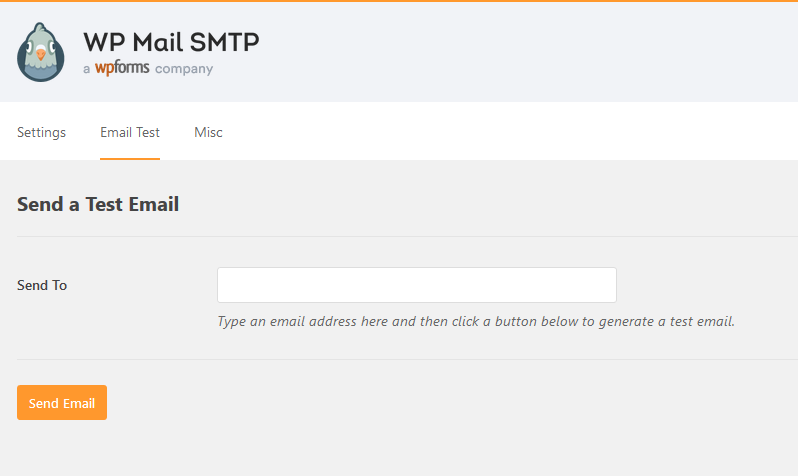Select the Send a Test Email heading
The width and height of the screenshot is (798, 476).
[98, 204]
